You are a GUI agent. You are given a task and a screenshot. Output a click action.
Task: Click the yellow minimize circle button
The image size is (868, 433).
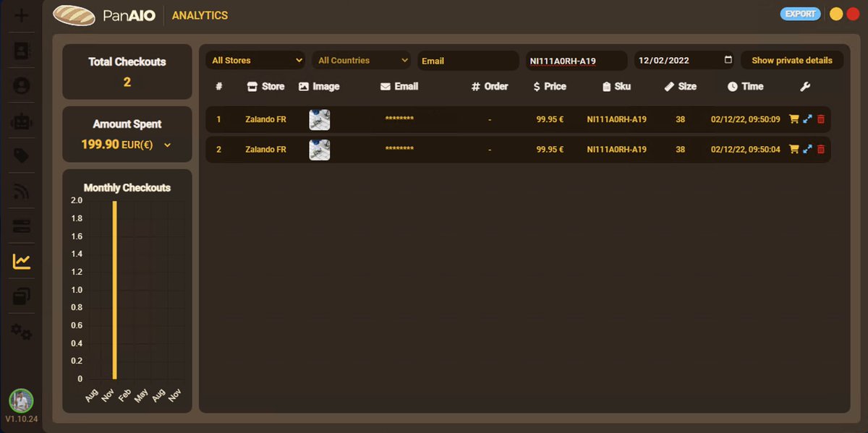point(836,14)
